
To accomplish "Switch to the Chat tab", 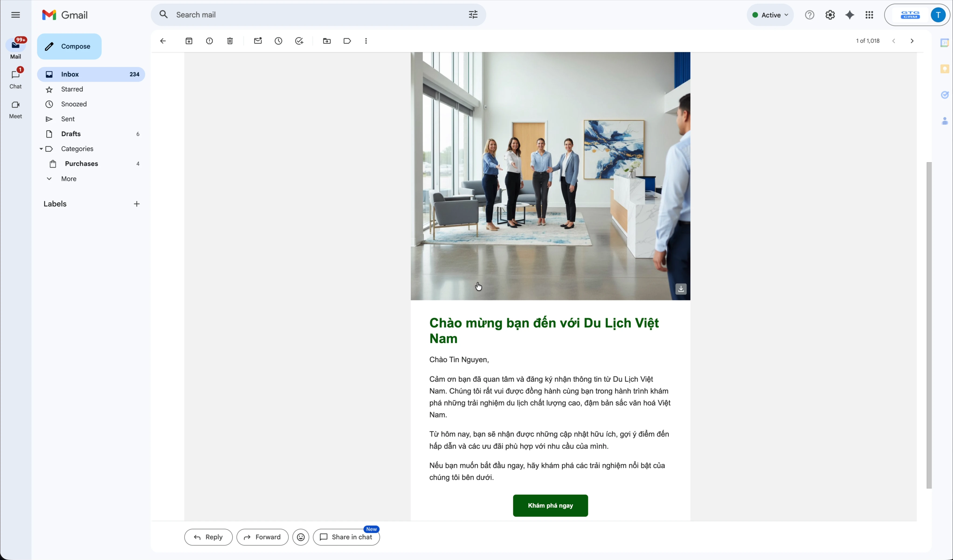I will (x=16, y=78).
